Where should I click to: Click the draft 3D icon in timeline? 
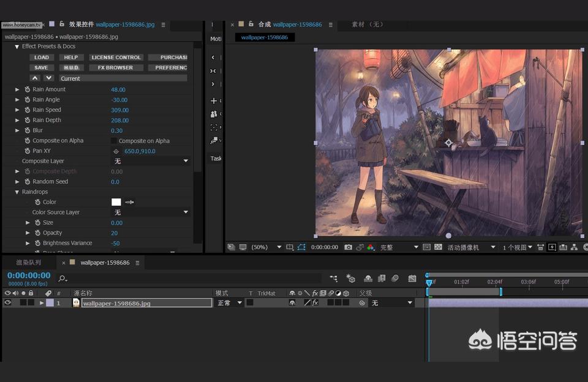[x=350, y=278]
